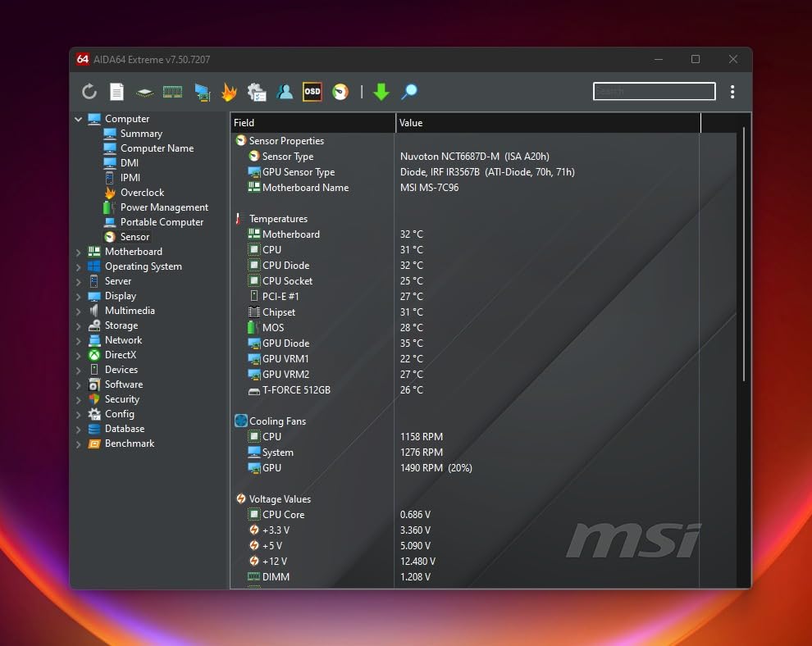Click the Value column header

click(547, 123)
